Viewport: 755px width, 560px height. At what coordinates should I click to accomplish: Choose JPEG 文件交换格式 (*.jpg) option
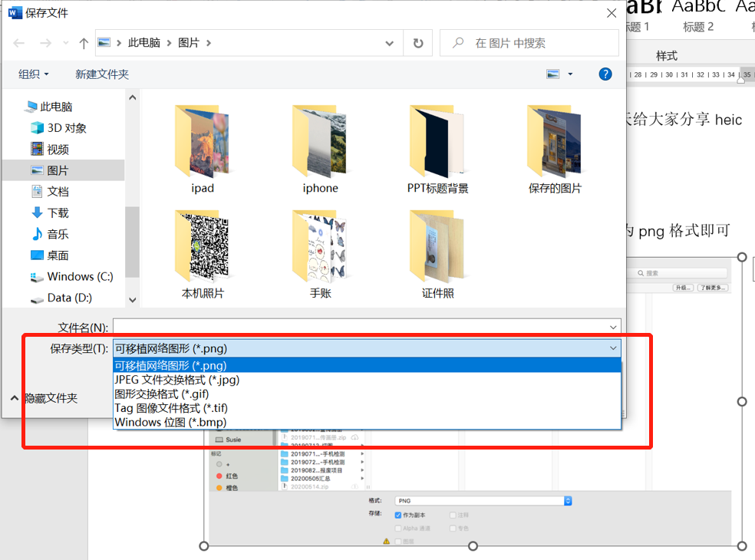tap(367, 380)
